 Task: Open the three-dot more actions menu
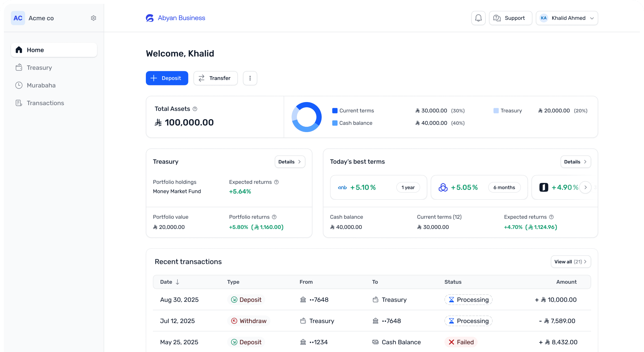coord(250,78)
